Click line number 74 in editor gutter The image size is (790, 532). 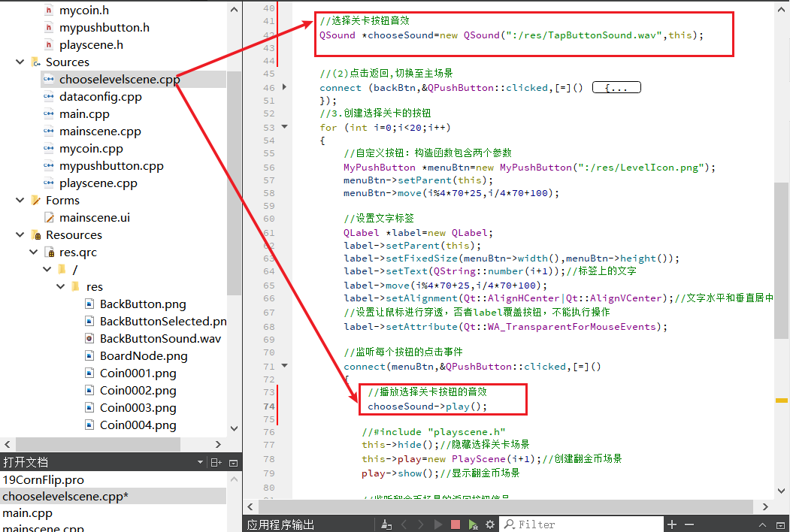(x=268, y=406)
